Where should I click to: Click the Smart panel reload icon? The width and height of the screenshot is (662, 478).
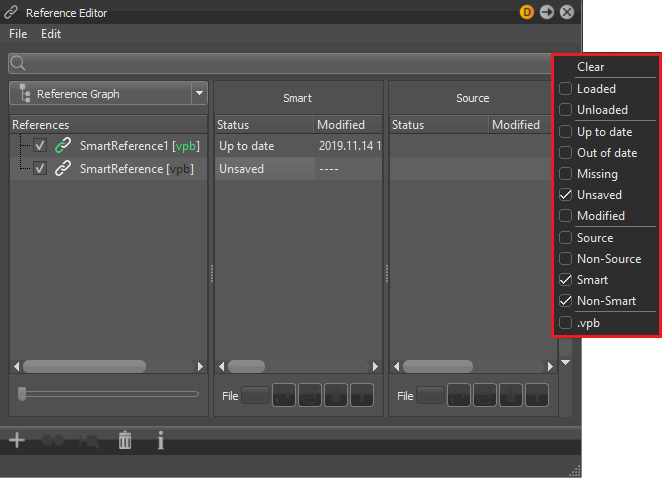pos(310,395)
